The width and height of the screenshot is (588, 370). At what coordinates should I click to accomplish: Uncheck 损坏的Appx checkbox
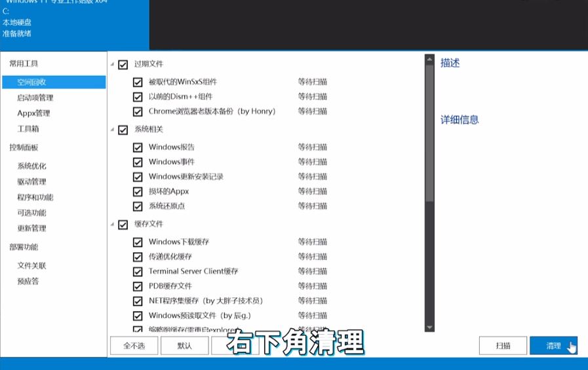point(138,192)
